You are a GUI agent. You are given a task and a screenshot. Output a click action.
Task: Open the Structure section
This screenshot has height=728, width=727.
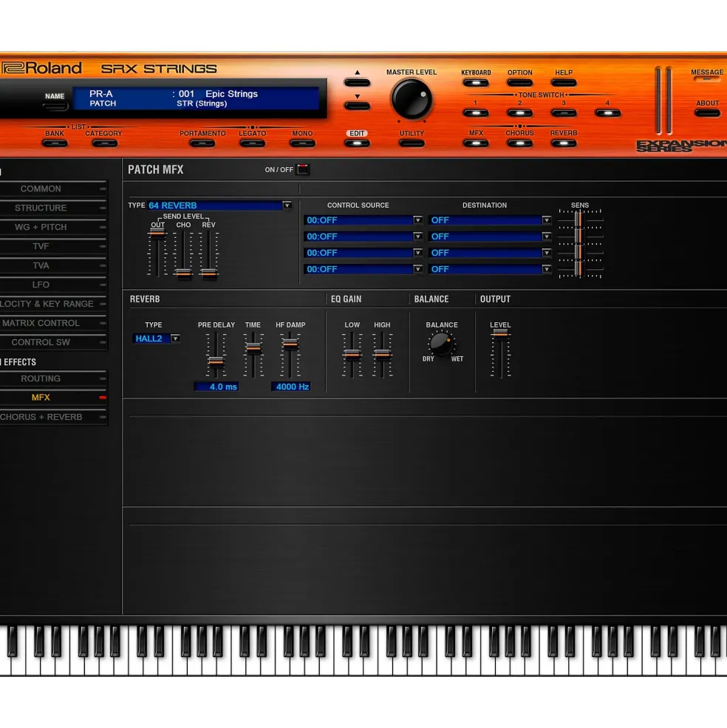(53, 208)
